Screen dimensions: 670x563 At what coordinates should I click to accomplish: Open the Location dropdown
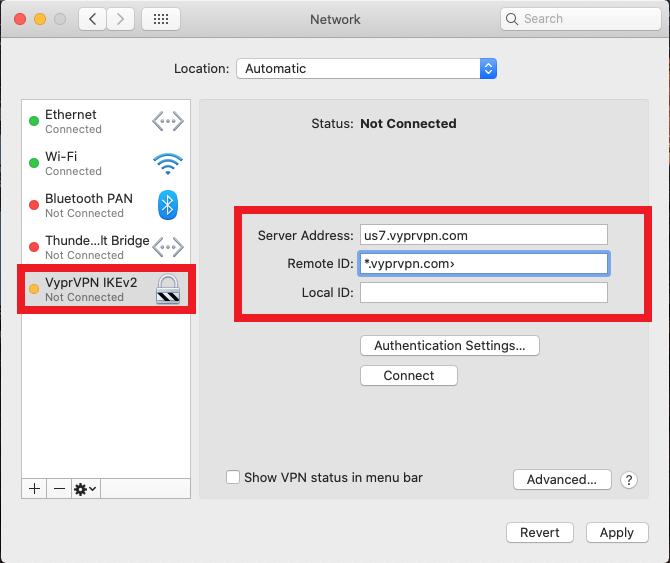(x=366, y=68)
